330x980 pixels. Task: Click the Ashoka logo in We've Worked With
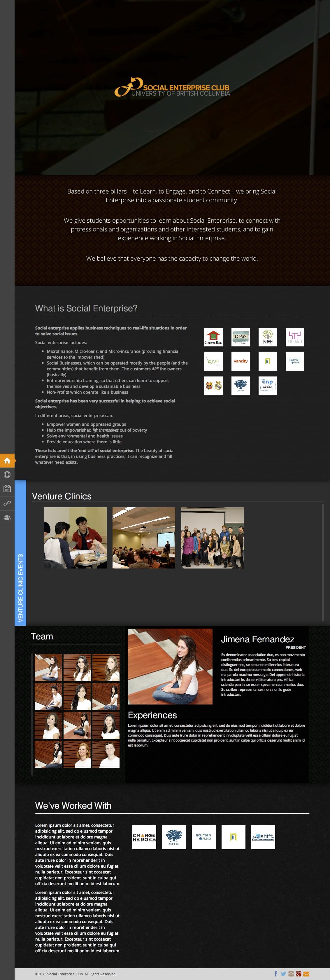coord(174,837)
